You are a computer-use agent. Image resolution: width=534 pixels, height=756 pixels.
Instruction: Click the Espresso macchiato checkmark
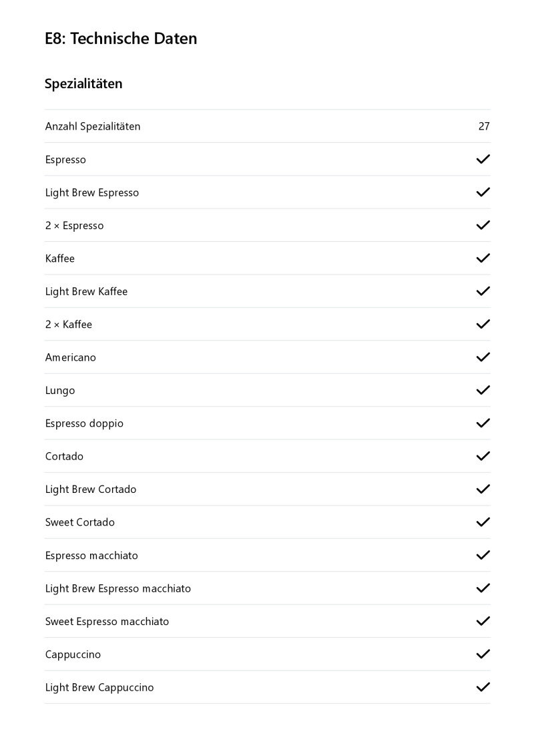pos(483,555)
